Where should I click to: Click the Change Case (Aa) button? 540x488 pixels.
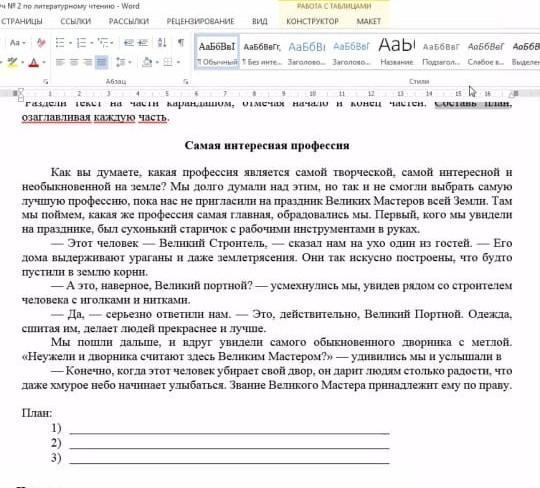pyautogui.click(x=15, y=43)
